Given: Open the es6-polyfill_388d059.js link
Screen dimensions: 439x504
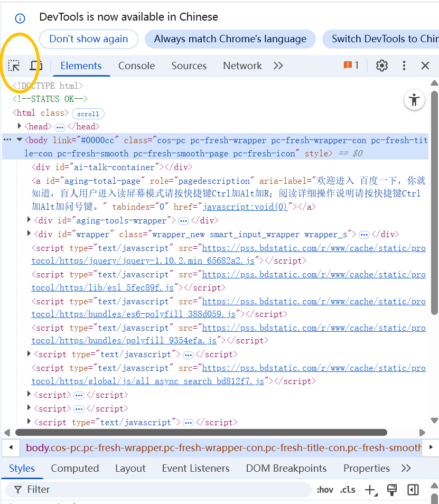Looking at the screenshot, I should coord(229,307).
